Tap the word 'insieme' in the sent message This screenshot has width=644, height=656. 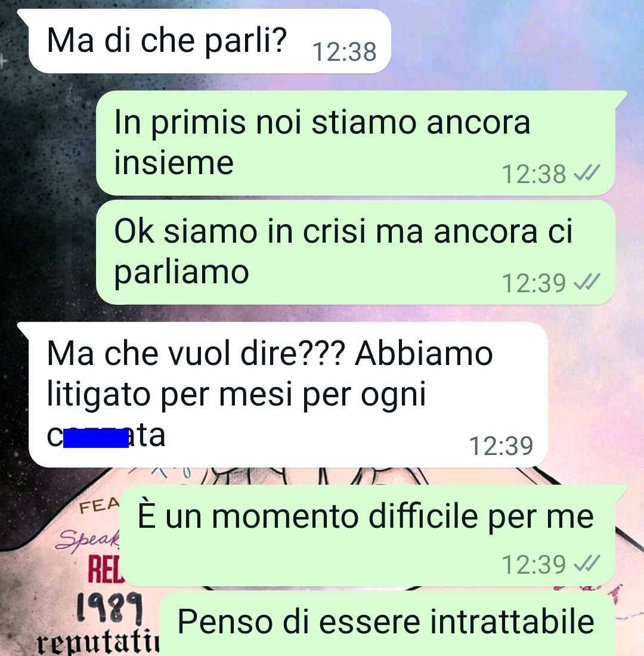point(174,163)
